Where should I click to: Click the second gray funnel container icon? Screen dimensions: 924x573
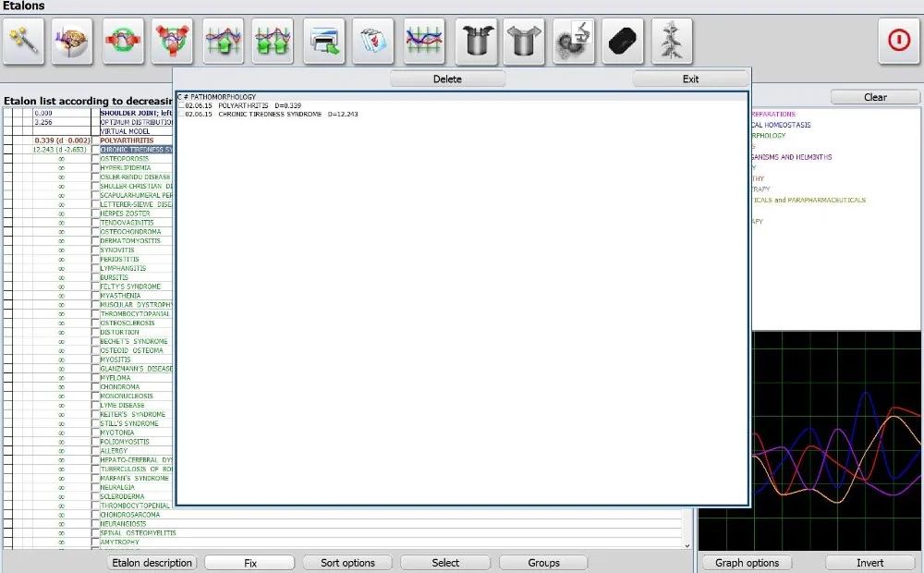(524, 41)
